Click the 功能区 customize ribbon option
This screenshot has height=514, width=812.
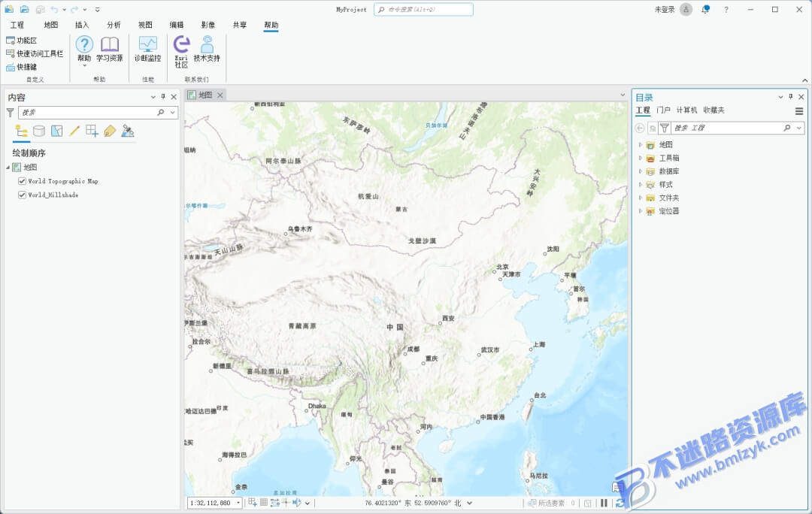pos(21,41)
